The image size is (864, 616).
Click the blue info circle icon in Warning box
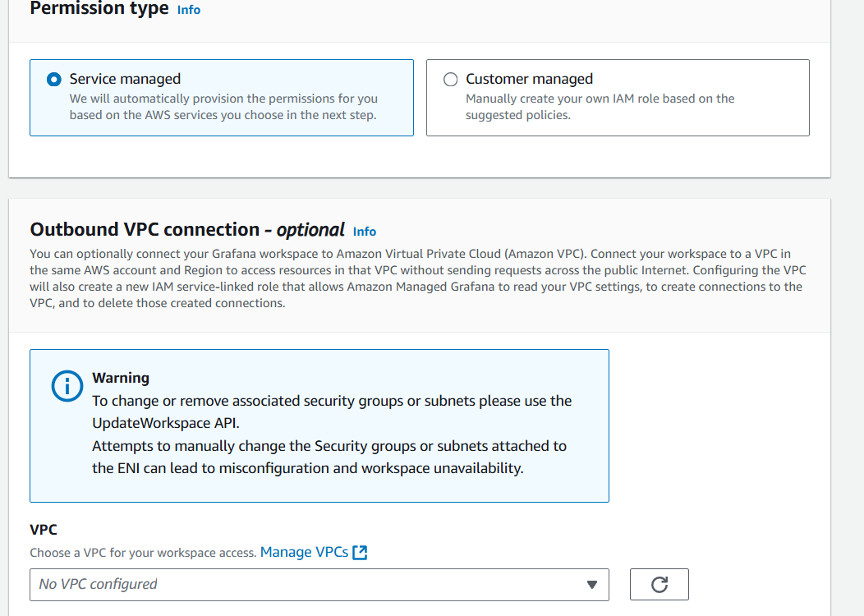(x=67, y=386)
